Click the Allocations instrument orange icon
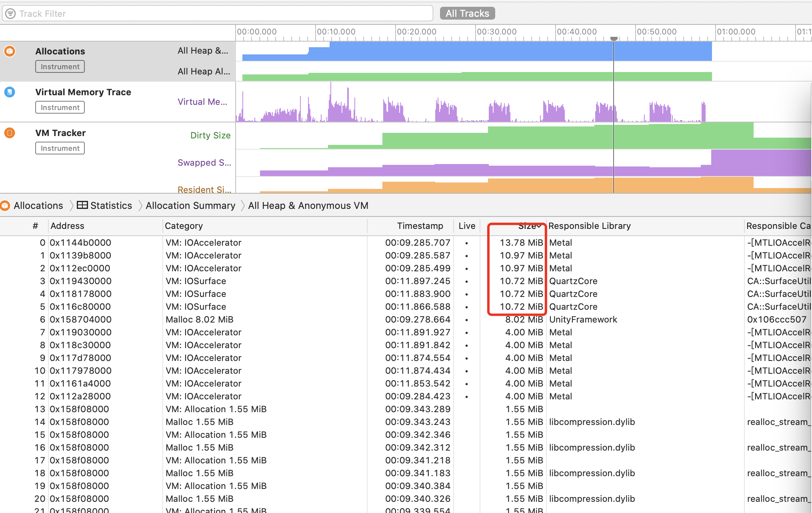Viewport: 812px width, 513px height. click(x=10, y=51)
